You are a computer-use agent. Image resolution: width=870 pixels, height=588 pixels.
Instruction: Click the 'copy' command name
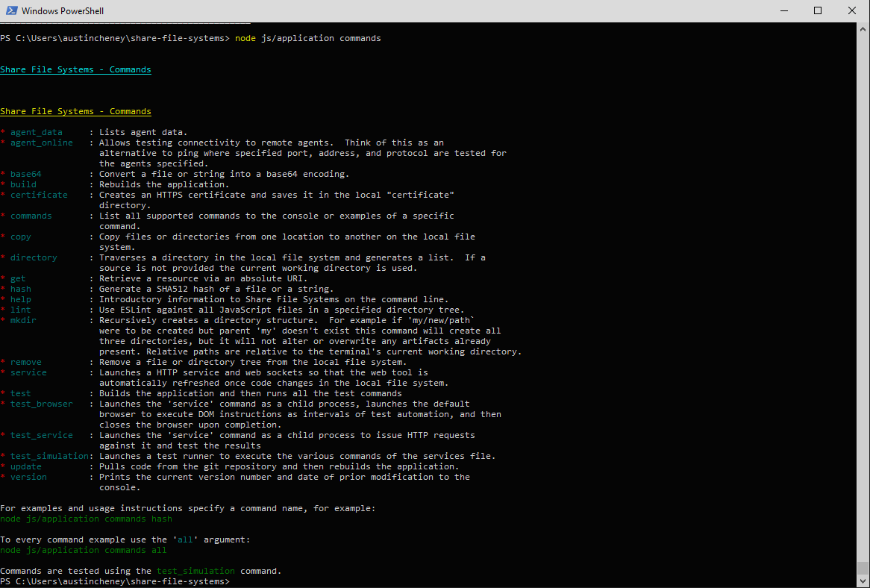21,237
